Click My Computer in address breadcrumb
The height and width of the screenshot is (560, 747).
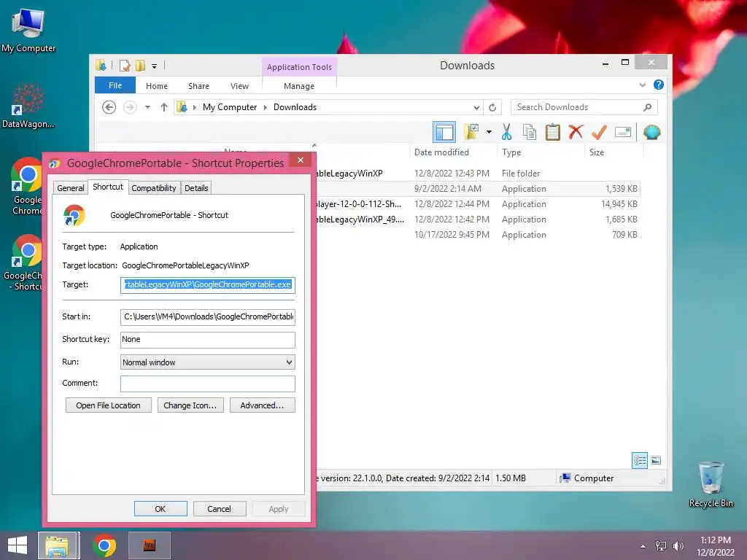230,107
